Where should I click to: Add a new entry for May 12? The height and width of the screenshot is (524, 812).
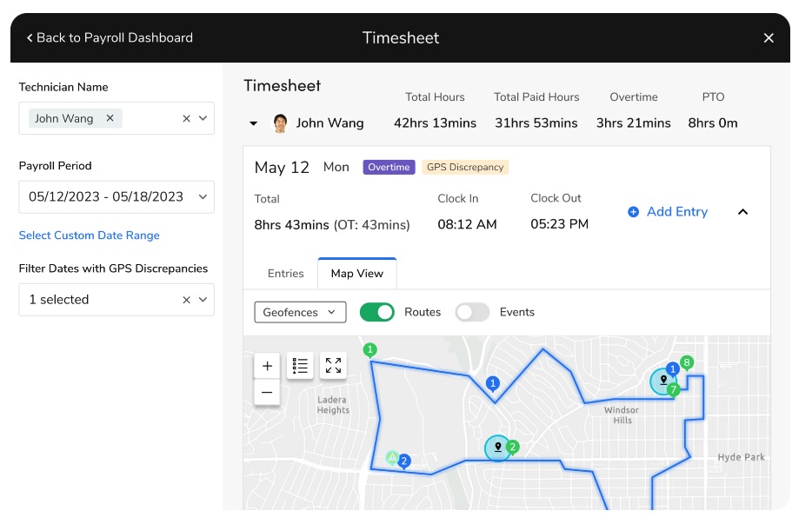coord(668,212)
